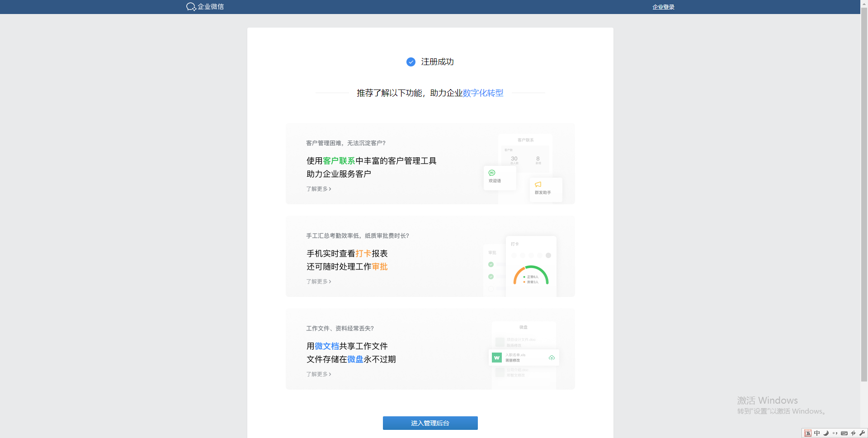
Task: Toggle the 中 Chinese/English input mode
Action: click(x=817, y=433)
